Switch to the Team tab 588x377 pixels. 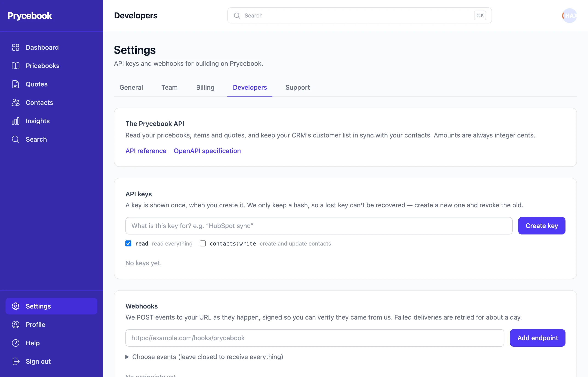tap(170, 87)
